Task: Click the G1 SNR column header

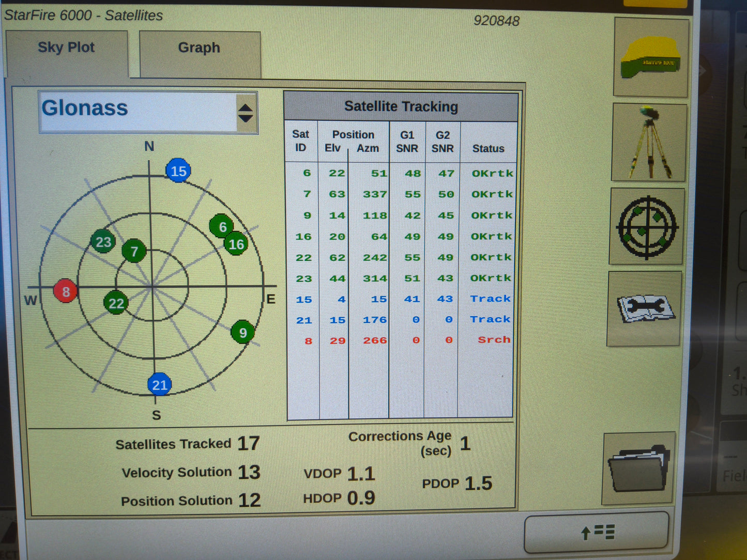Action: click(x=407, y=142)
